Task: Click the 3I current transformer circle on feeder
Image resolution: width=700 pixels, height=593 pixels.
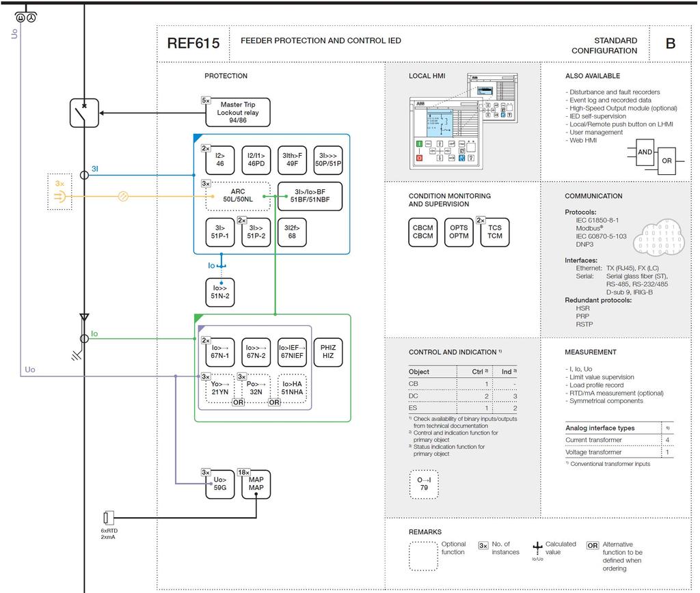Action: 84,175
